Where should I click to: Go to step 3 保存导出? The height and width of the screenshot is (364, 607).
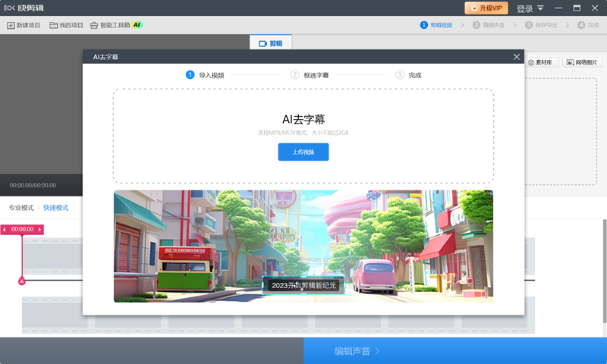(541, 25)
